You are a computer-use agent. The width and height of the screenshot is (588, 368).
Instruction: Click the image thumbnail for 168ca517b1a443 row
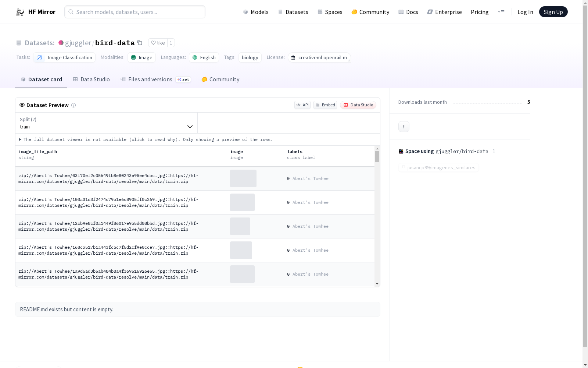coord(241,250)
